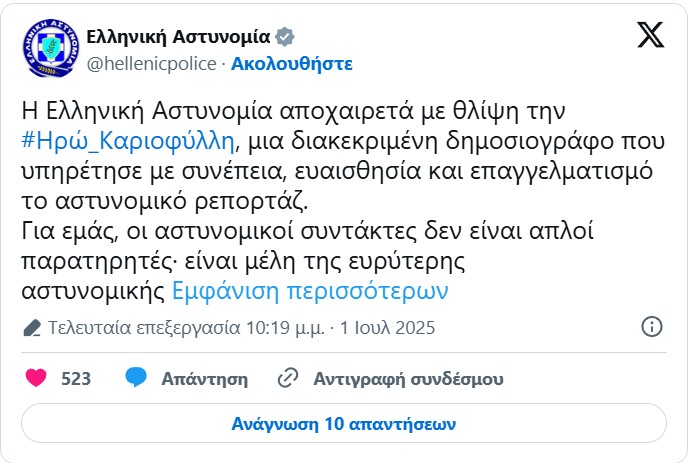This screenshot has height=466, width=691.
Task: Select the Απάντηση reply label
Action: point(204,379)
